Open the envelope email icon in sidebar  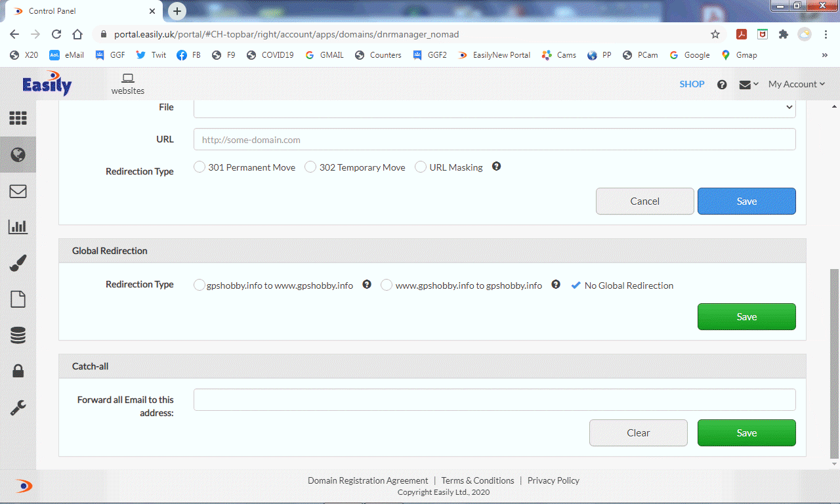pyautogui.click(x=18, y=191)
